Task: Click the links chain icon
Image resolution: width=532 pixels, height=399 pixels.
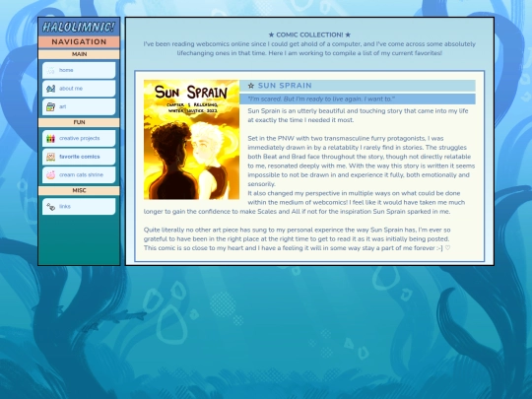Action: [50, 207]
